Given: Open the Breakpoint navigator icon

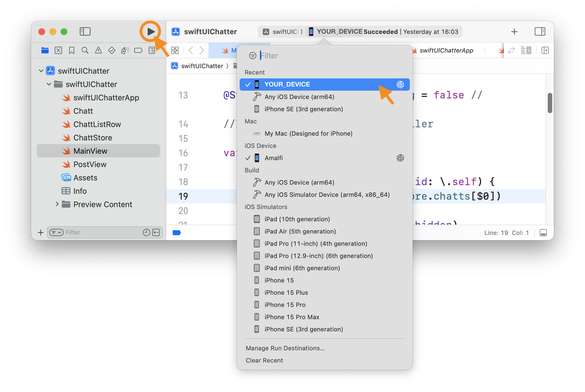Looking at the screenshot, I should pyautogui.click(x=138, y=50).
